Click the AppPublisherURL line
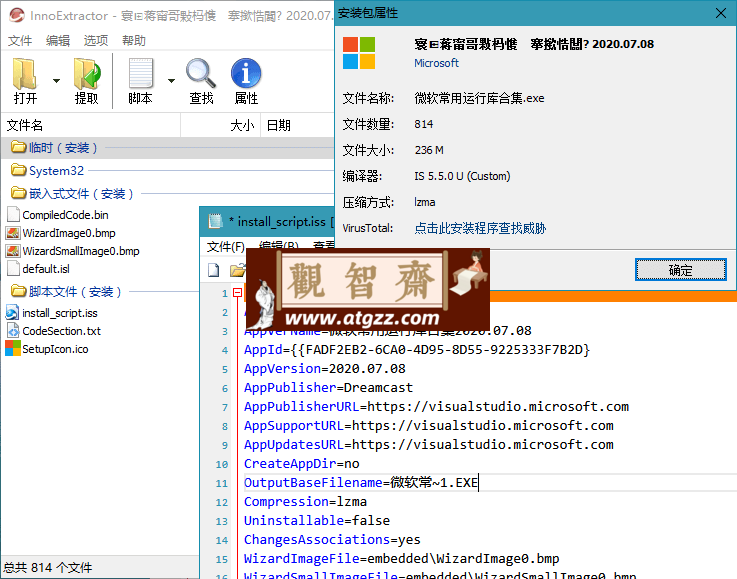Screen dimensions: 737x579 (436, 407)
